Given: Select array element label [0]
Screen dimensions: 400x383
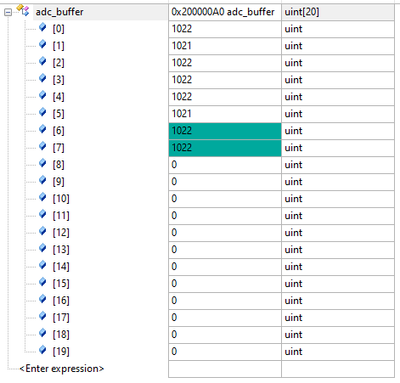Looking at the screenshot, I should pos(58,29).
